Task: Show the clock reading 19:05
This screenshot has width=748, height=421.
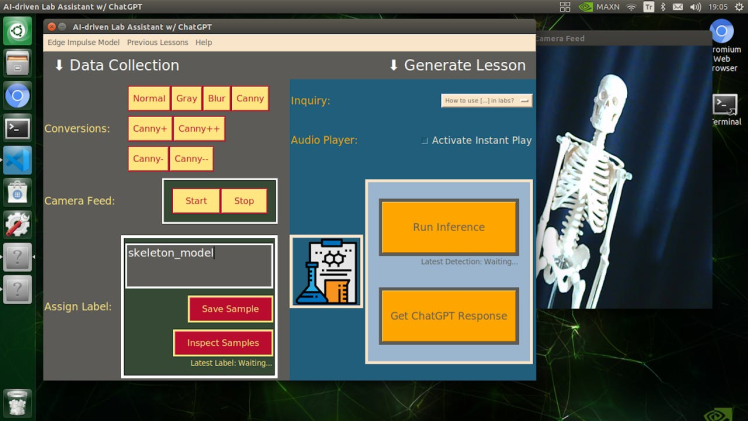Action: [718, 7]
